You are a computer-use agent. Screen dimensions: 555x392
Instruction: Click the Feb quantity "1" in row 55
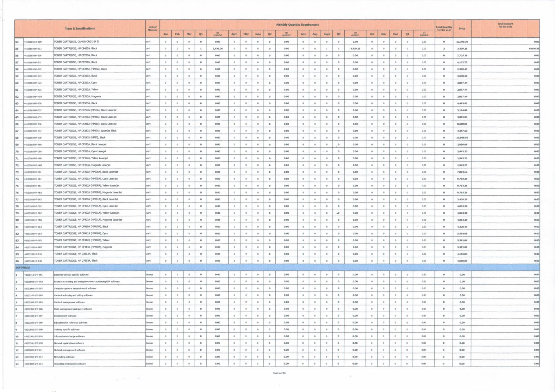point(177,49)
